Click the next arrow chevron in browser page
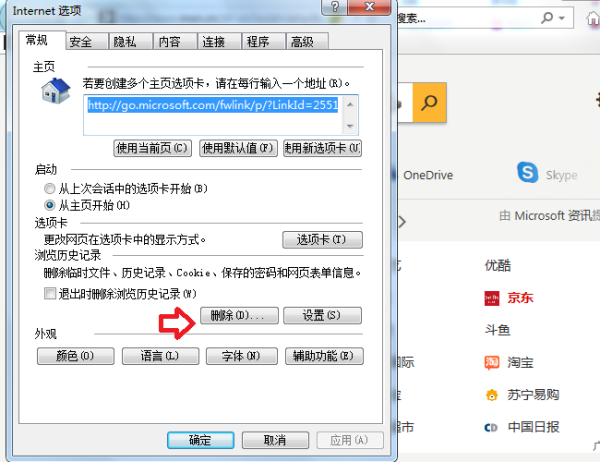The image size is (600, 462). (402, 222)
